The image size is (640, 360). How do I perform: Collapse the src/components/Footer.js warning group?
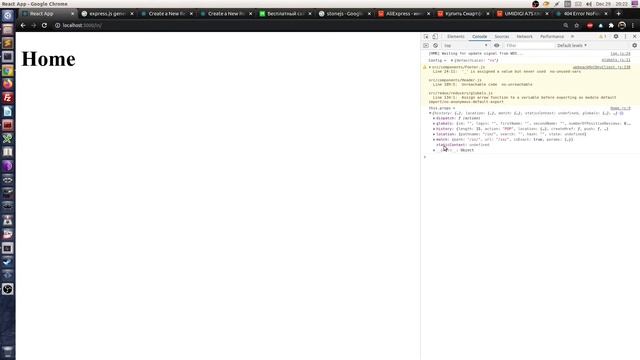point(430,67)
